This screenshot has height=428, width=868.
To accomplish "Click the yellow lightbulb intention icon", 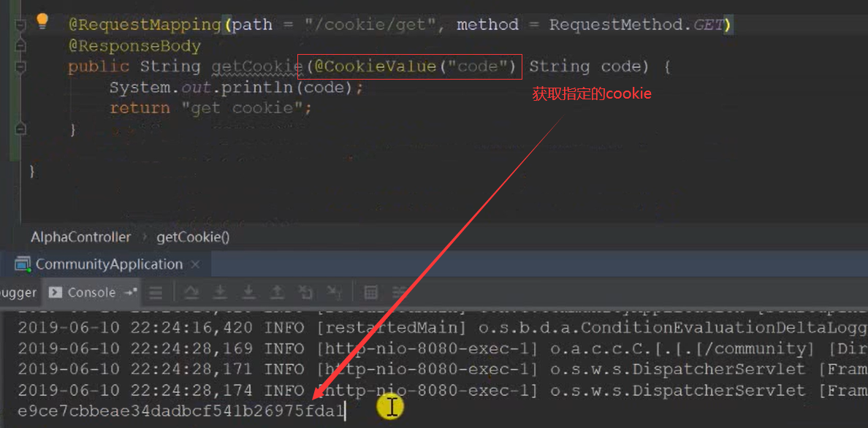I will pyautogui.click(x=42, y=22).
